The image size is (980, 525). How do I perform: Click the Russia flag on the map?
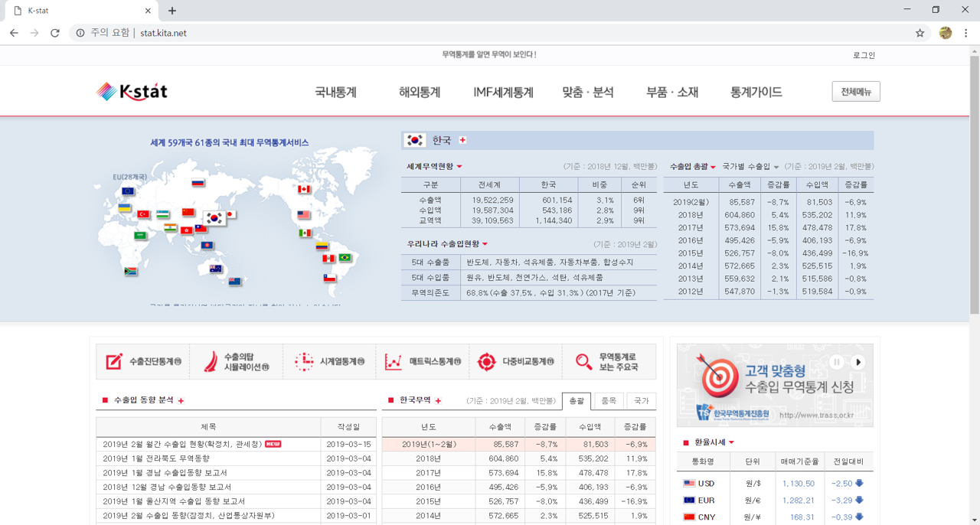pos(198,183)
